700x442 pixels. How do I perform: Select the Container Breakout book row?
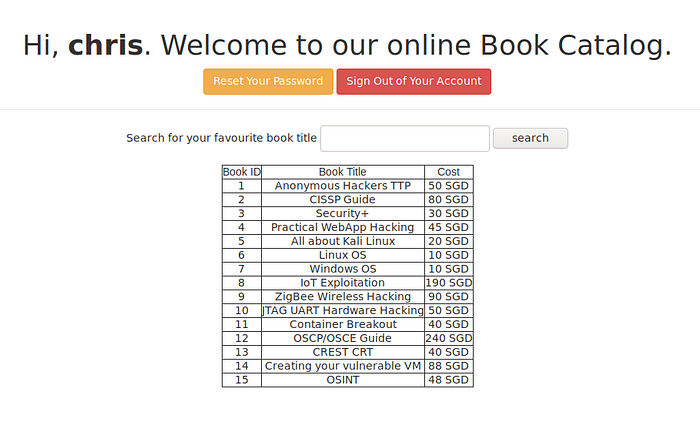342,325
